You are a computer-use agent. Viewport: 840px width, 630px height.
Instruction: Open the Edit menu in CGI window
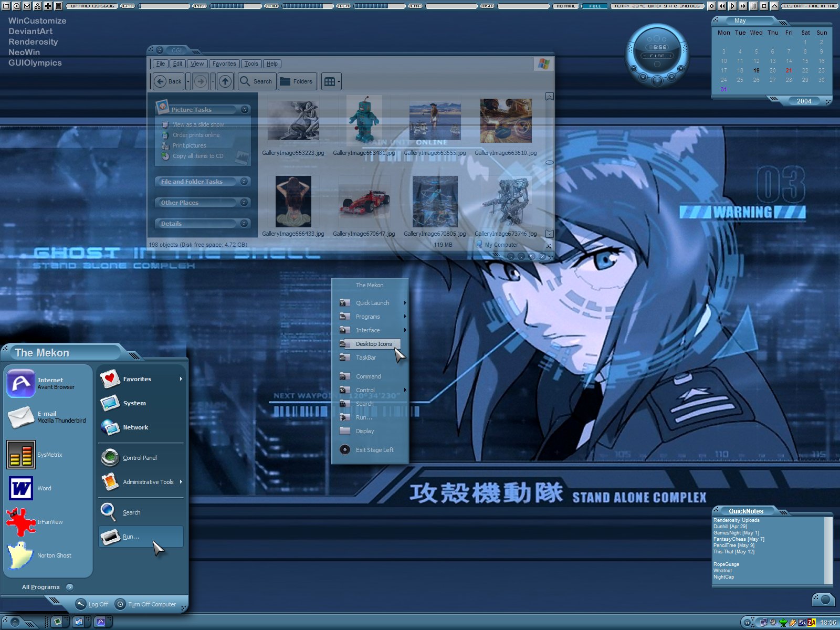178,64
